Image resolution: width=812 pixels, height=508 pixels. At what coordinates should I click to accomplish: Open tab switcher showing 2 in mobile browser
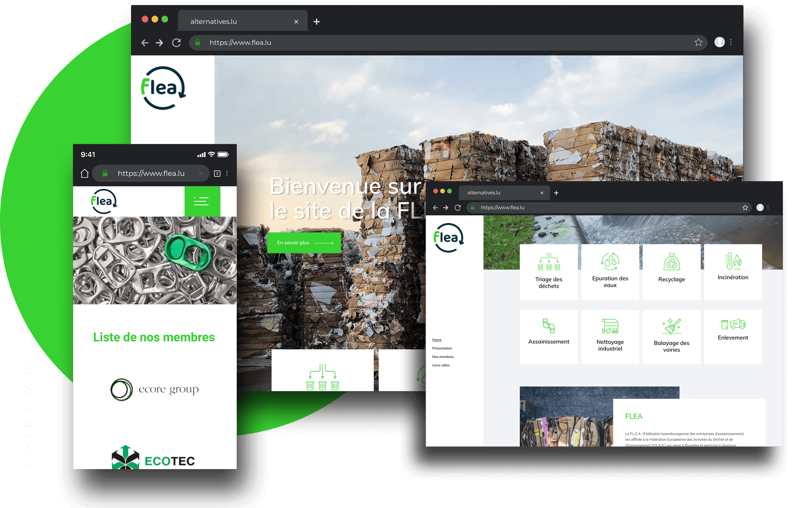tap(217, 174)
